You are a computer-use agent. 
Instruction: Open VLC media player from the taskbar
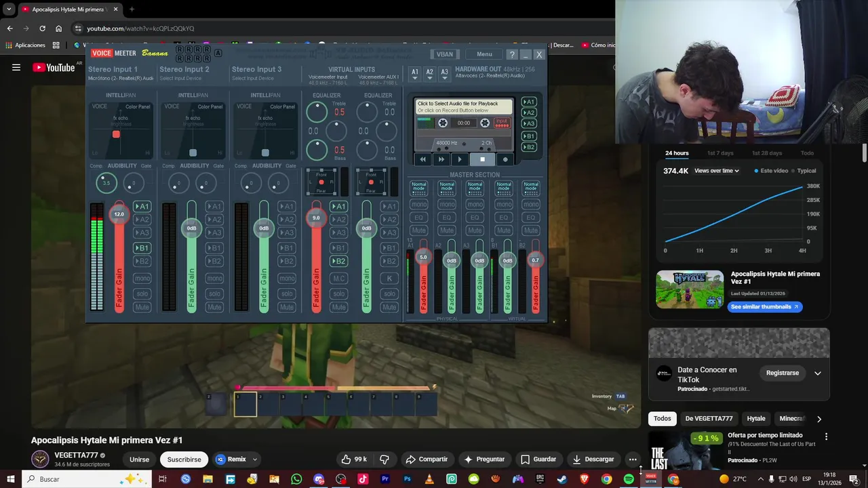(x=429, y=479)
